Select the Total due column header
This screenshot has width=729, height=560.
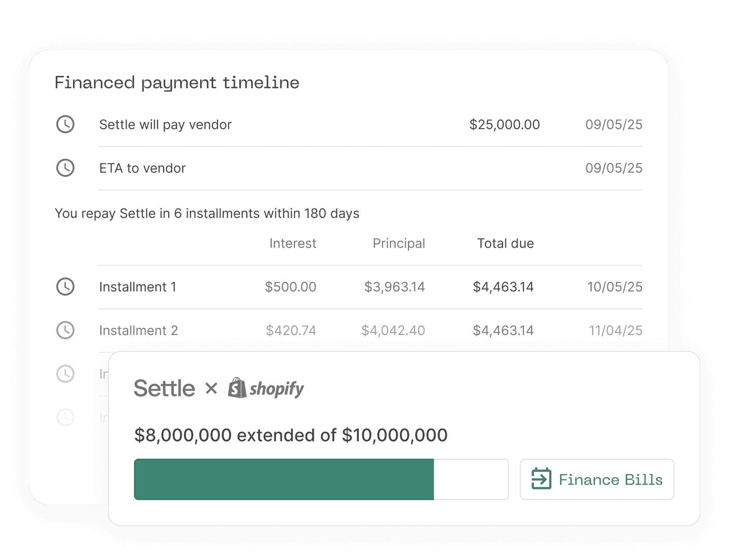point(505,243)
